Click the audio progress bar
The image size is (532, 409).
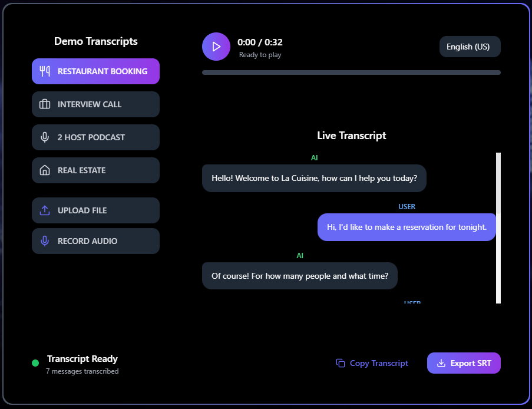351,72
